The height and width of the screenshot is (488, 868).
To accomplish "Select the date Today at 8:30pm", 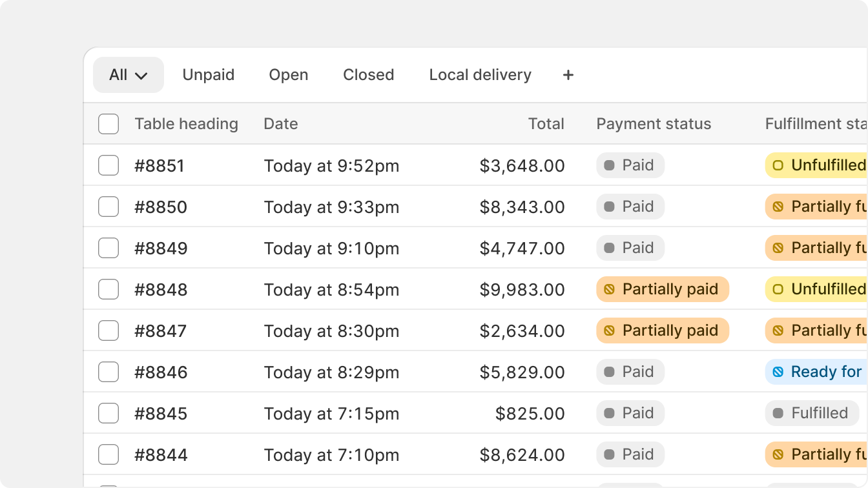I will pos(331,331).
